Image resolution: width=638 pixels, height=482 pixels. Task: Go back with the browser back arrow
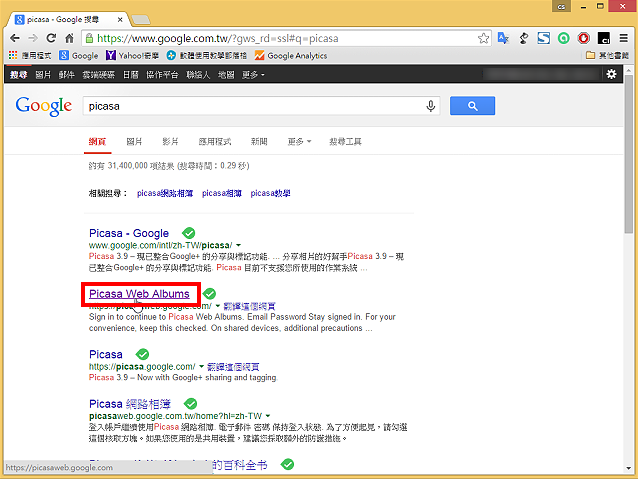[x=15, y=38]
